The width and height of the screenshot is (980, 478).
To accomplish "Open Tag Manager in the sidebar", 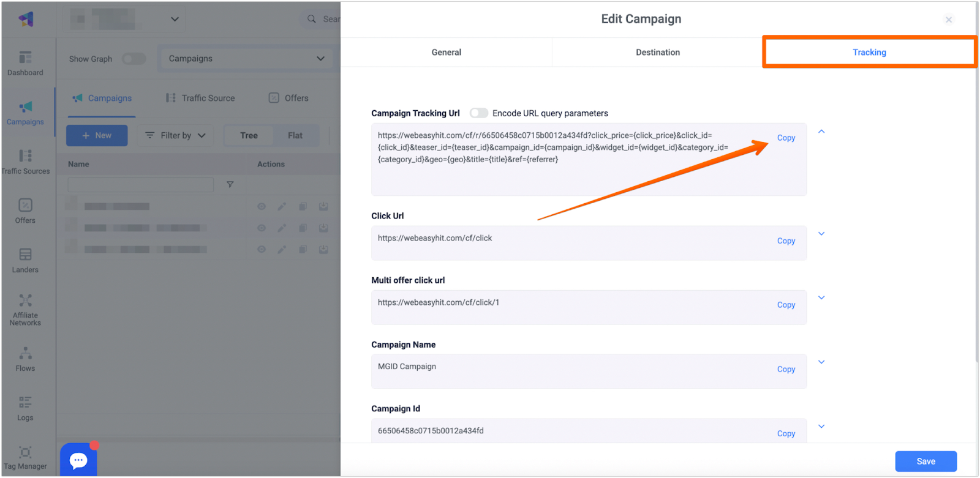I will pos(25,457).
